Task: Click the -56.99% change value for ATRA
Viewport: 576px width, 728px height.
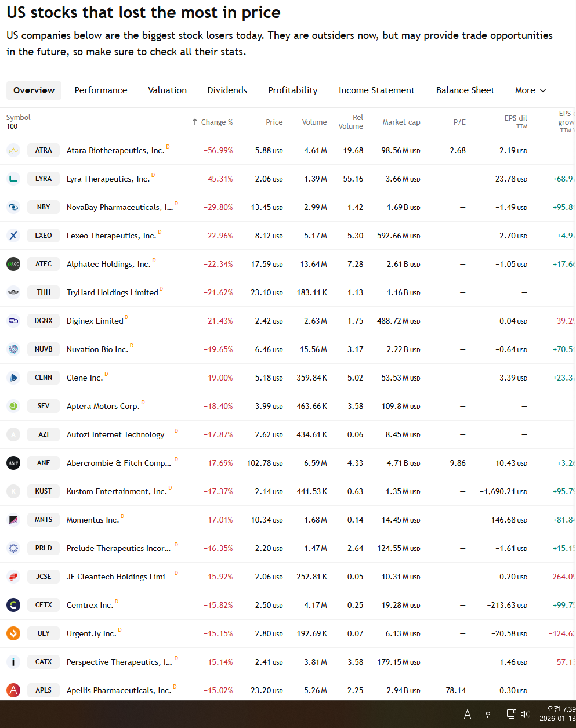Action: 218,150
